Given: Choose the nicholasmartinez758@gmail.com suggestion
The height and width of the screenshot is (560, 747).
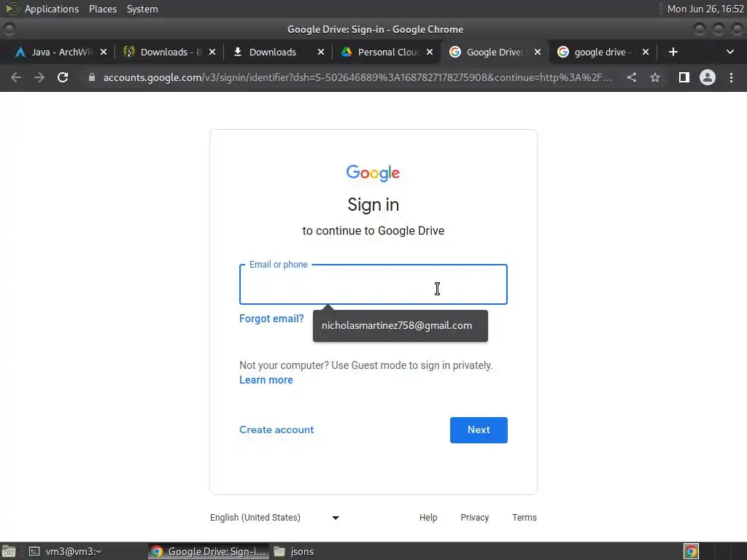Looking at the screenshot, I should [400, 326].
